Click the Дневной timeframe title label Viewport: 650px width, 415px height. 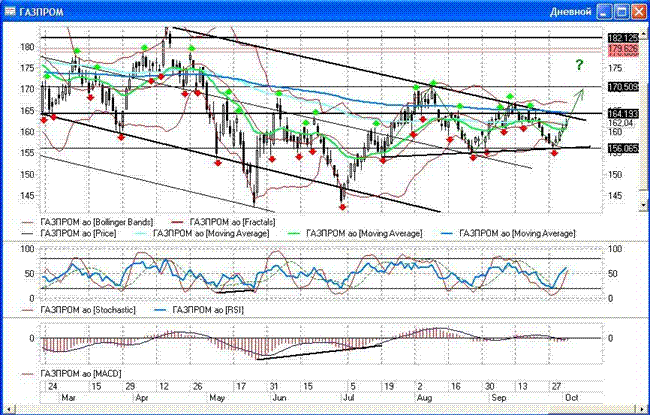570,12
